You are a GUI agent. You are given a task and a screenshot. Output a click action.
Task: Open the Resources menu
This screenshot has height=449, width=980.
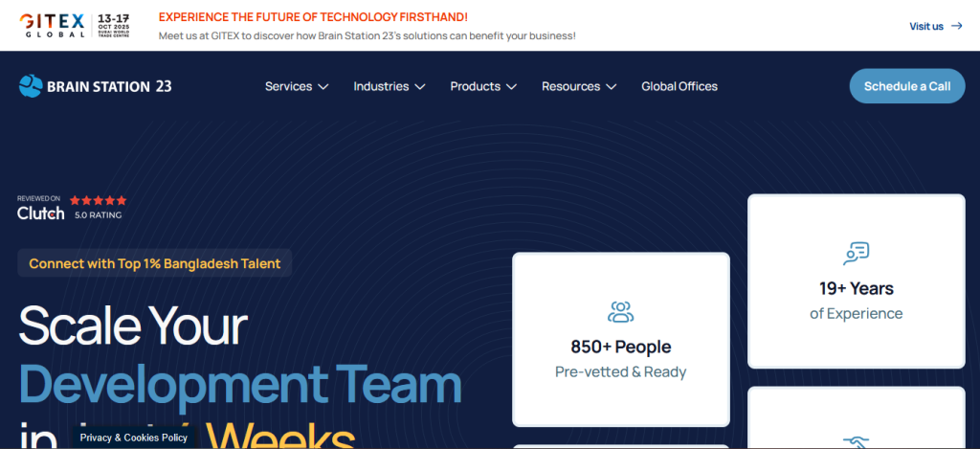tap(579, 86)
